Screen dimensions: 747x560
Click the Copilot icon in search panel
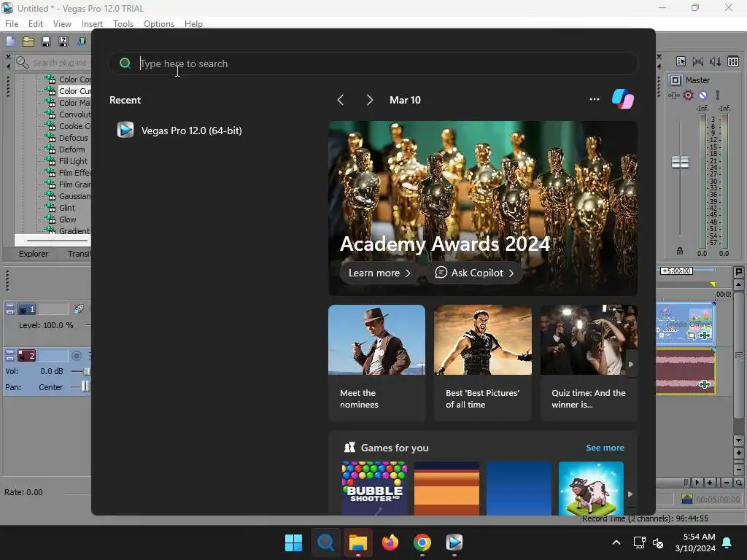pos(623,99)
